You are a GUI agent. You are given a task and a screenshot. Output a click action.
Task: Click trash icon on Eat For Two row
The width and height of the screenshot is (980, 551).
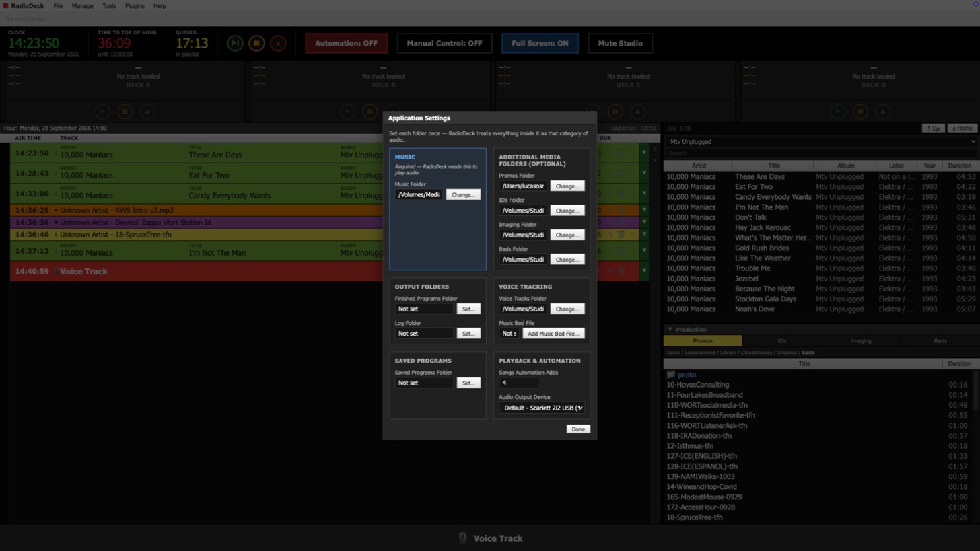point(621,173)
